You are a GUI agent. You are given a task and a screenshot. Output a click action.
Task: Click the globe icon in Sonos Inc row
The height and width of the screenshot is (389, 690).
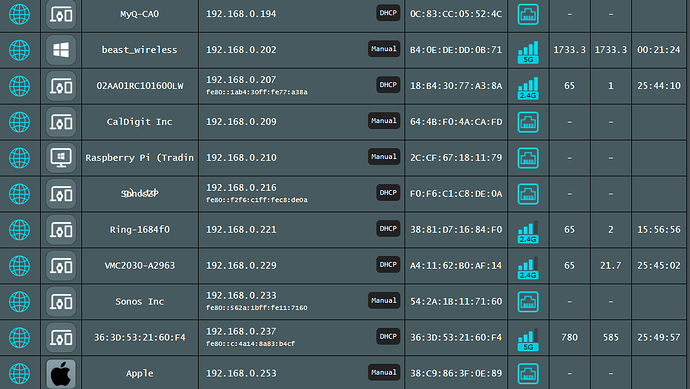(x=19, y=302)
